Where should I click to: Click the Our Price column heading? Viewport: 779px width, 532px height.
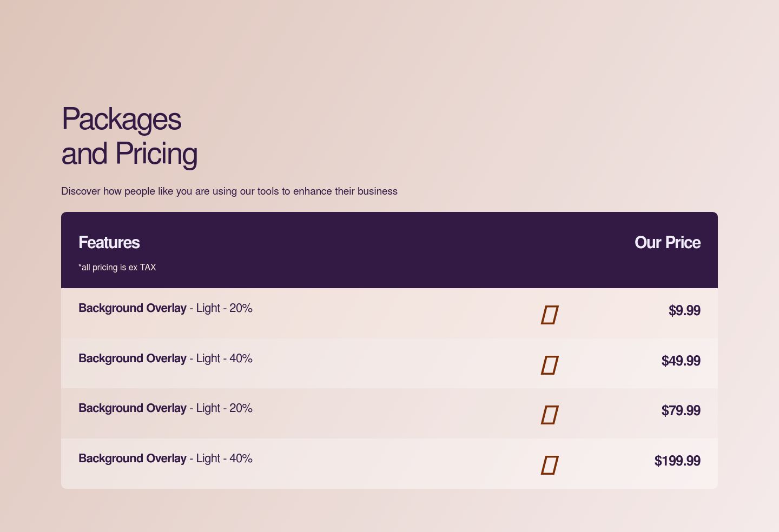pyautogui.click(x=668, y=242)
